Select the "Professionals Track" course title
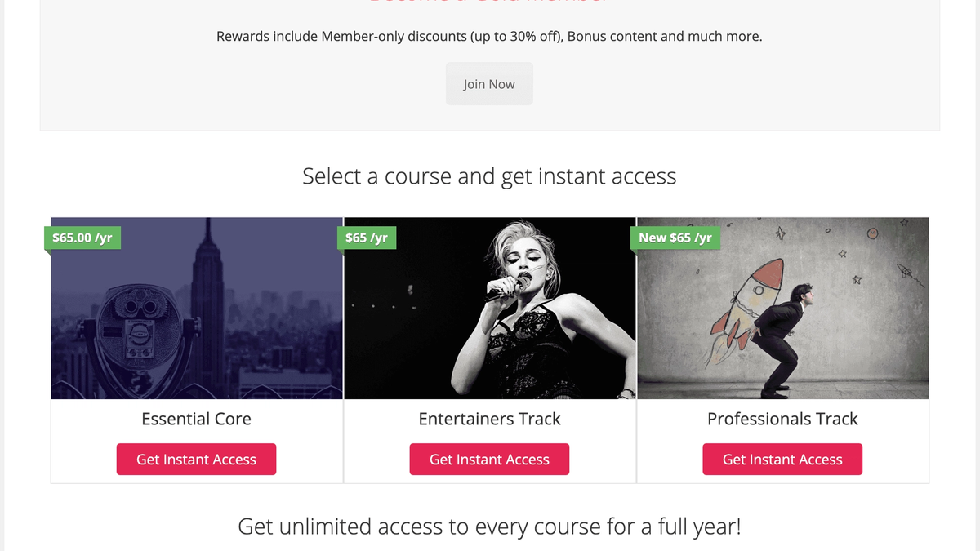This screenshot has width=980, height=551. pyautogui.click(x=782, y=419)
